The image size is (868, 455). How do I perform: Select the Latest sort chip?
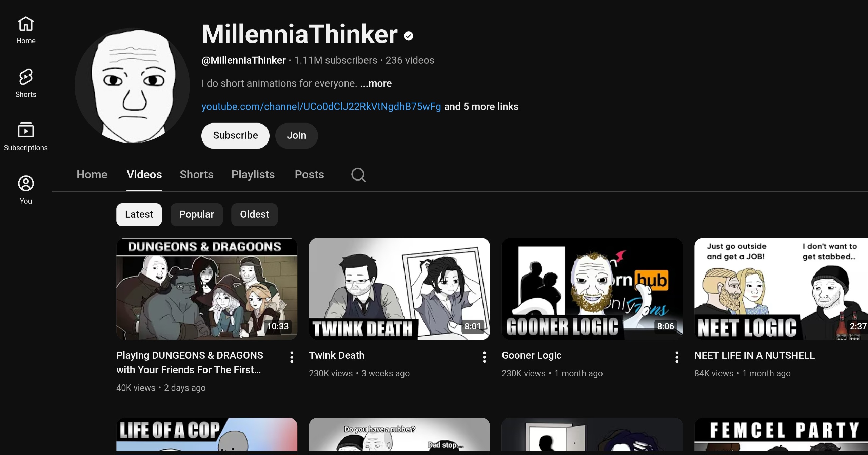[139, 214]
